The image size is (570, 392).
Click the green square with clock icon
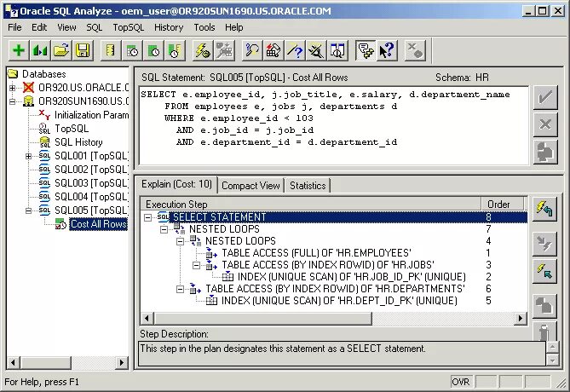tap(153, 50)
